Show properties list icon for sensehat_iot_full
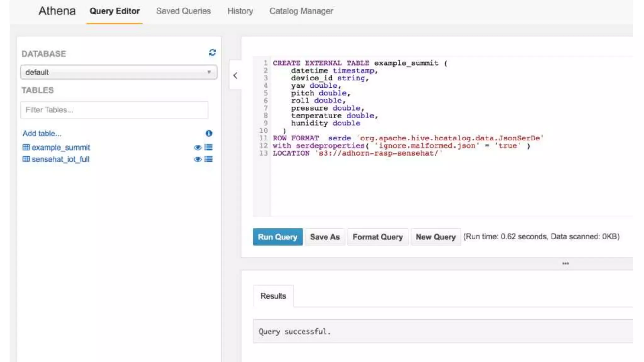The image size is (644, 362). pyautogui.click(x=208, y=159)
